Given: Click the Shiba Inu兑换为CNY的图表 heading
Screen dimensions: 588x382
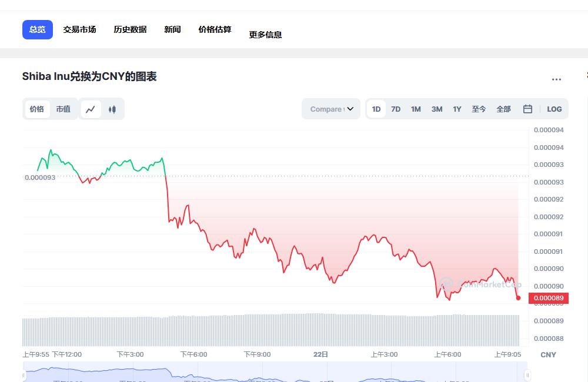Looking at the screenshot, I should 89,76.
